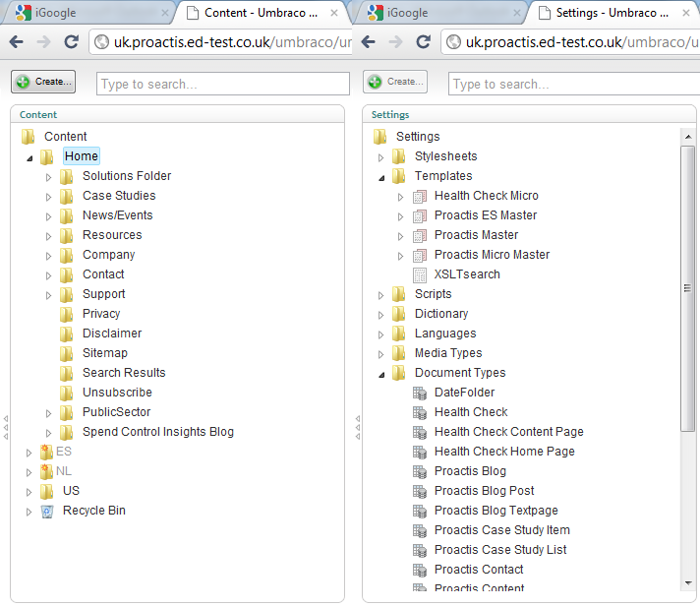Click the DateFolder document type icon
The height and width of the screenshot is (607, 700).
pyautogui.click(x=420, y=394)
